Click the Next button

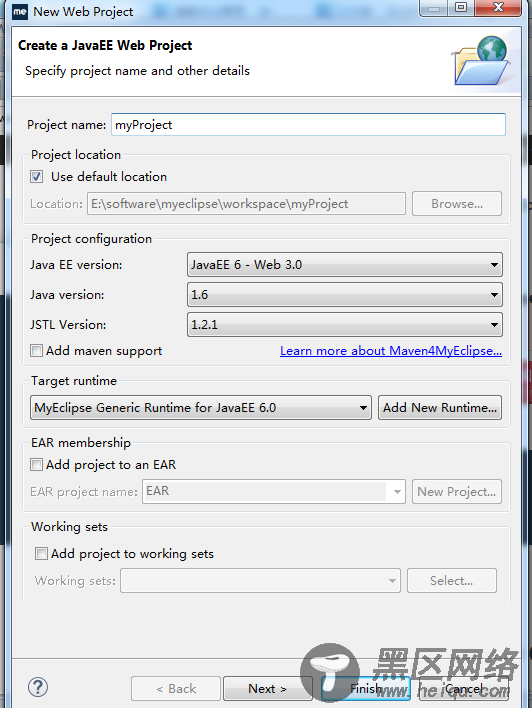pos(267,689)
